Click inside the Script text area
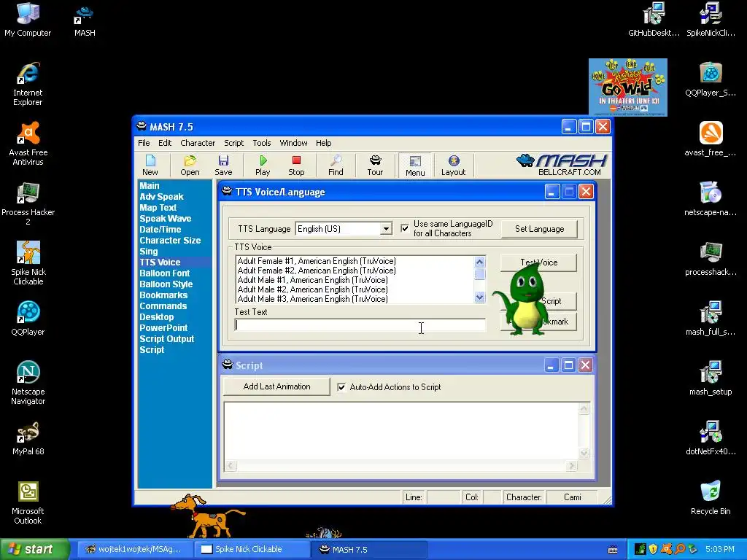This screenshot has width=747, height=560. point(401,432)
